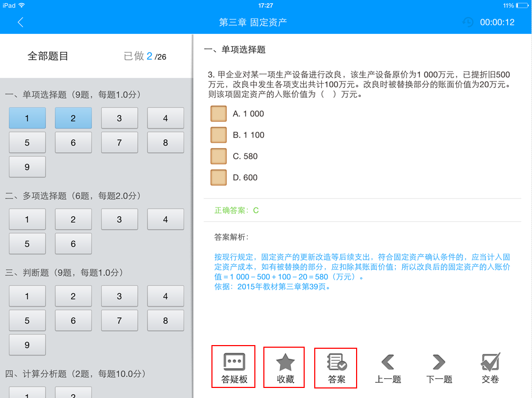
Task: Jump to single-choice question 7
Action: (119, 142)
